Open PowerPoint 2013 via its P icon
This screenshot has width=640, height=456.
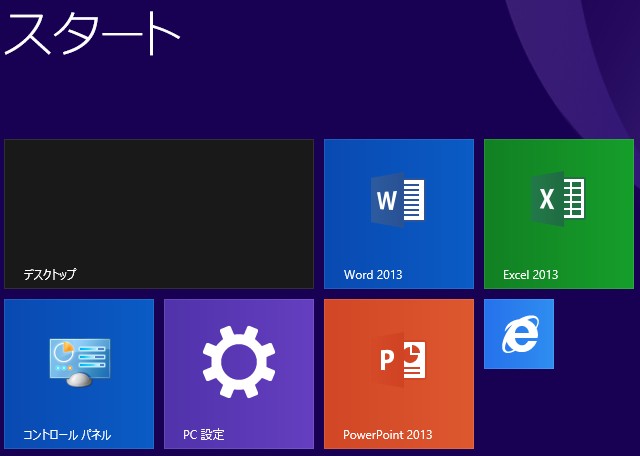(400, 359)
